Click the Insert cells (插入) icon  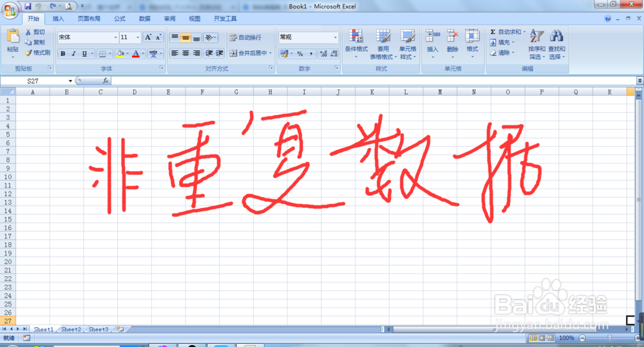pos(433,36)
